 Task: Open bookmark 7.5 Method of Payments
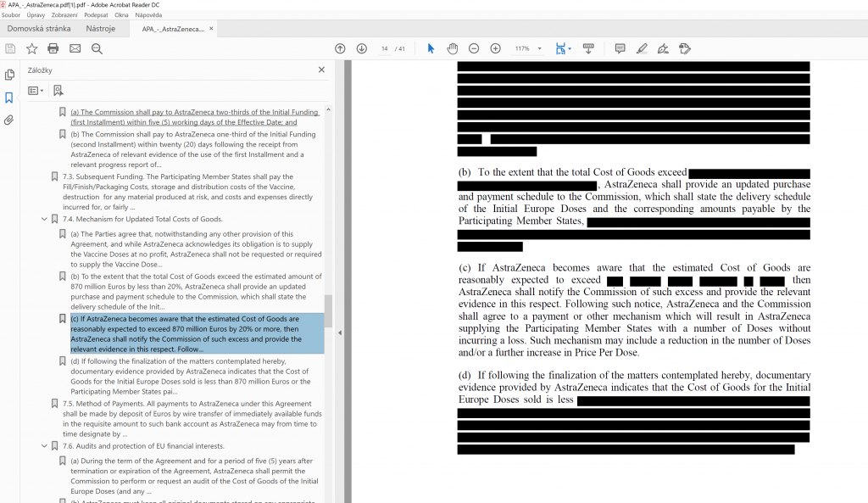click(x=192, y=419)
